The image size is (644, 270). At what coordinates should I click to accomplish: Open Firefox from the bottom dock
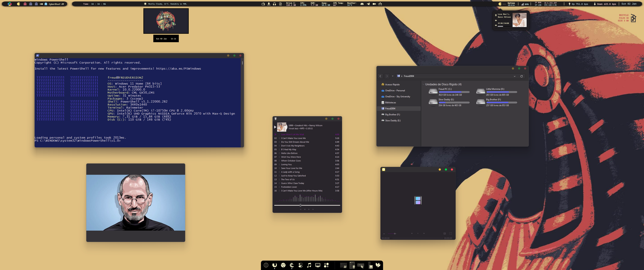pyautogui.click(x=274, y=265)
